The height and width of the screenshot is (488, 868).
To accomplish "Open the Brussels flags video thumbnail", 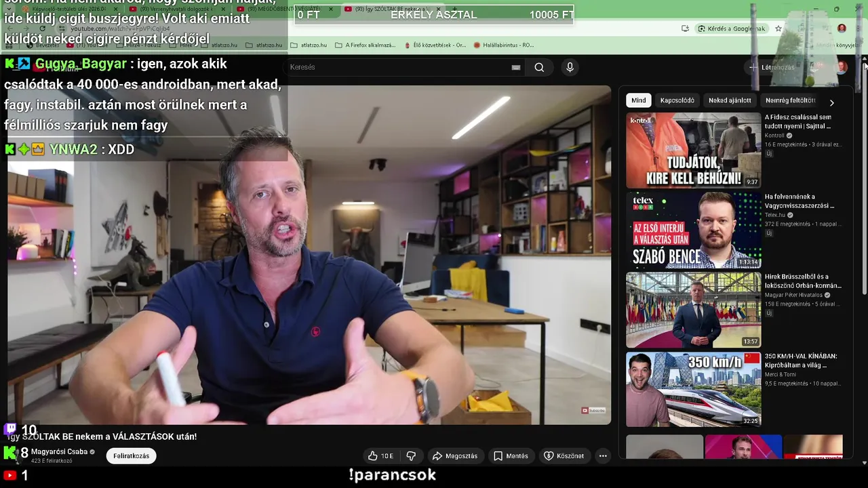I will tap(693, 310).
